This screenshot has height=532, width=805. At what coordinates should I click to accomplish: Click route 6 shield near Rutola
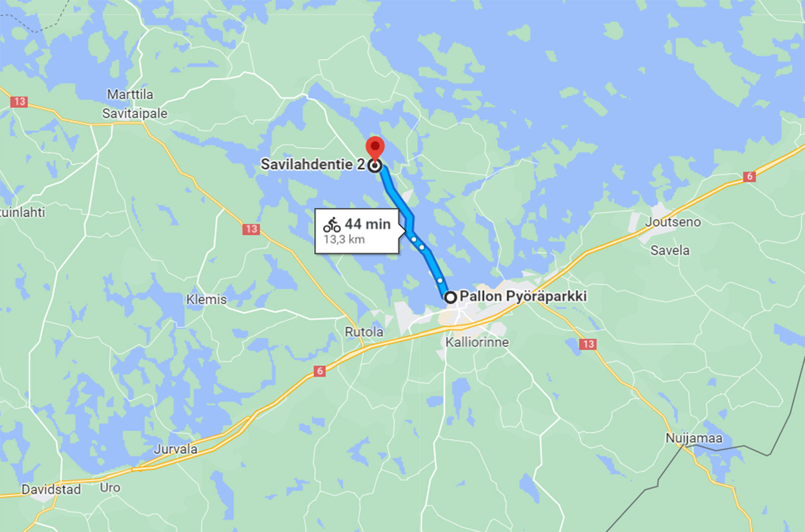[x=319, y=371]
